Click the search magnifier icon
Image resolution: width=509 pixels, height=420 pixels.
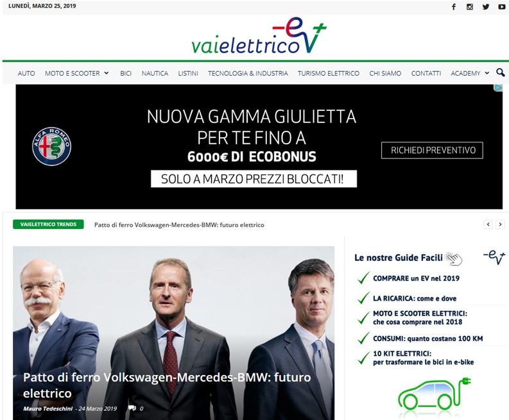click(500, 72)
